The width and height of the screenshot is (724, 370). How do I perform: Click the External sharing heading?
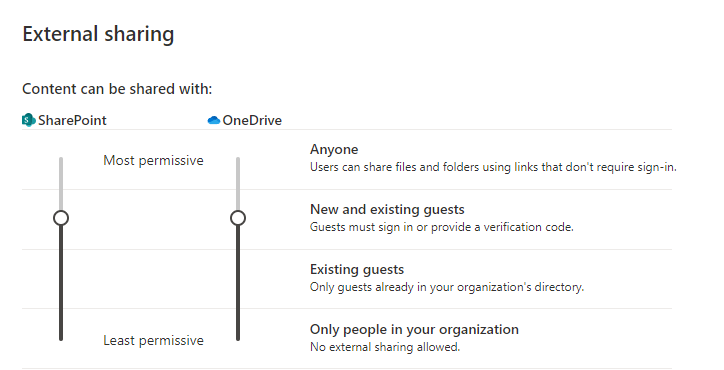(98, 34)
